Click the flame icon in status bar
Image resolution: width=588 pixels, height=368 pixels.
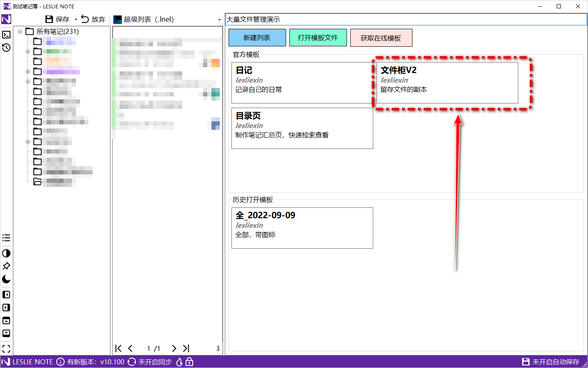coord(179,362)
